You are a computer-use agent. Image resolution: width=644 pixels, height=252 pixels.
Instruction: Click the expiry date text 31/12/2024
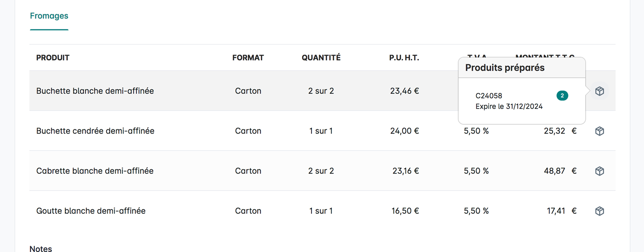click(x=524, y=107)
